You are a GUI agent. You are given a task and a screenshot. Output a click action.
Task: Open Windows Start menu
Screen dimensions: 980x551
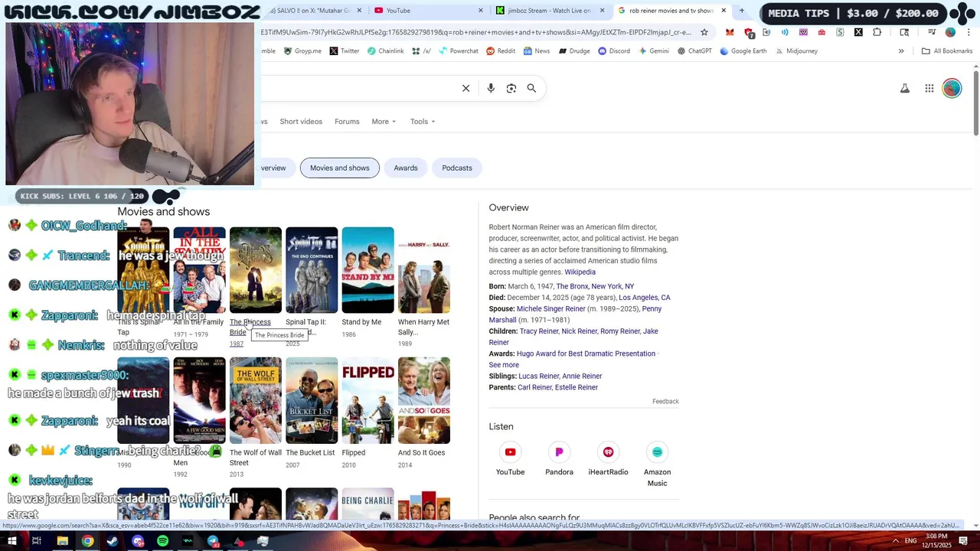click(x=11, y=541)
